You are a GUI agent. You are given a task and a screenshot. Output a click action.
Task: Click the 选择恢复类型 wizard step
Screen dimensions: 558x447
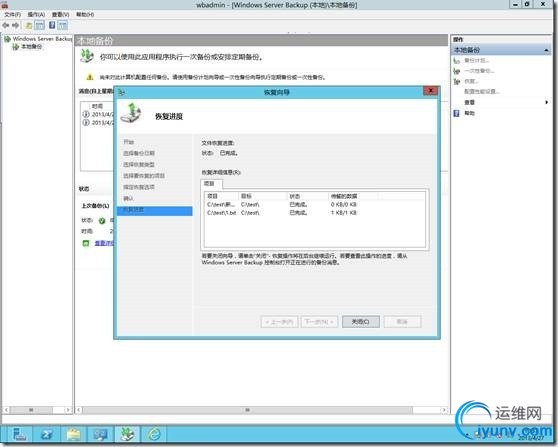coord(139,165)
